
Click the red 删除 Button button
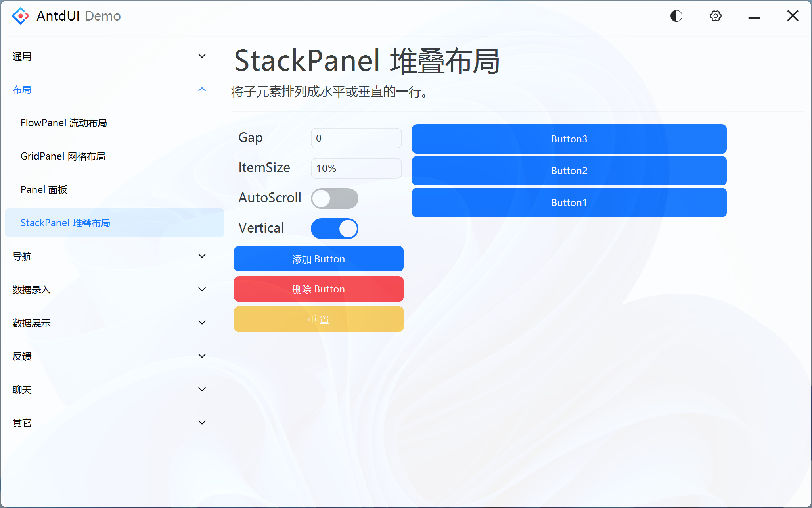[x=318, y=289]
